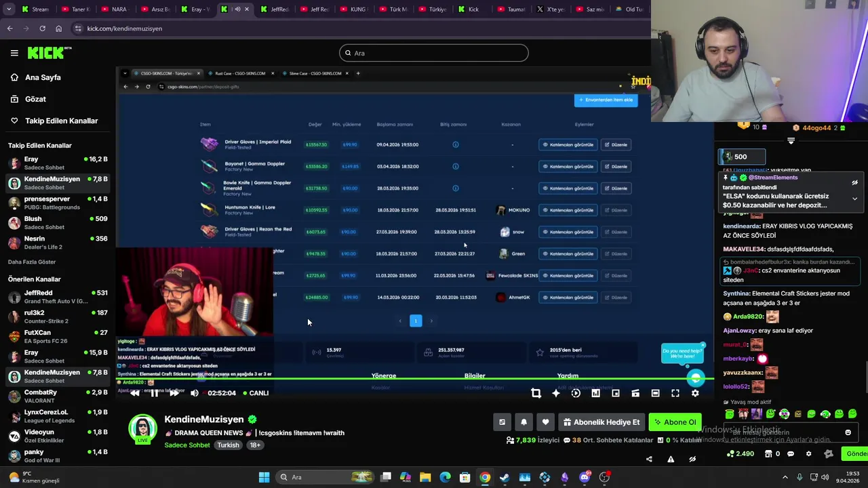Open File Explorer from taskbar
This screenshot has width=868, height=488.
click(425, 477)
